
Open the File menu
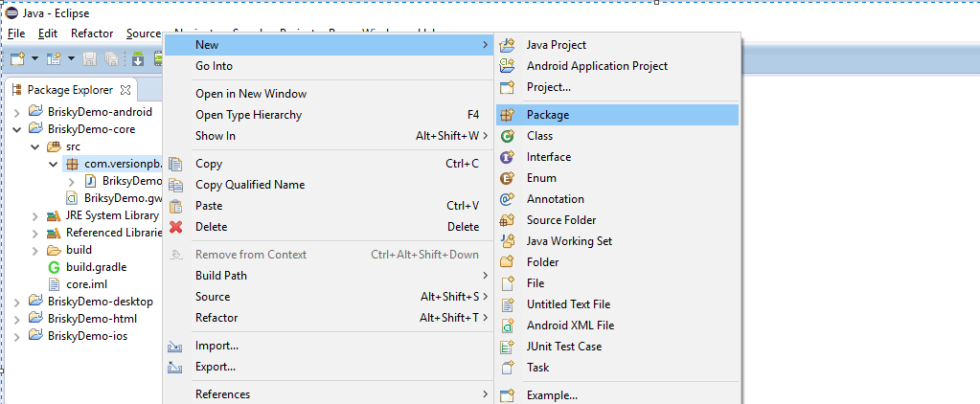[16, 34]
